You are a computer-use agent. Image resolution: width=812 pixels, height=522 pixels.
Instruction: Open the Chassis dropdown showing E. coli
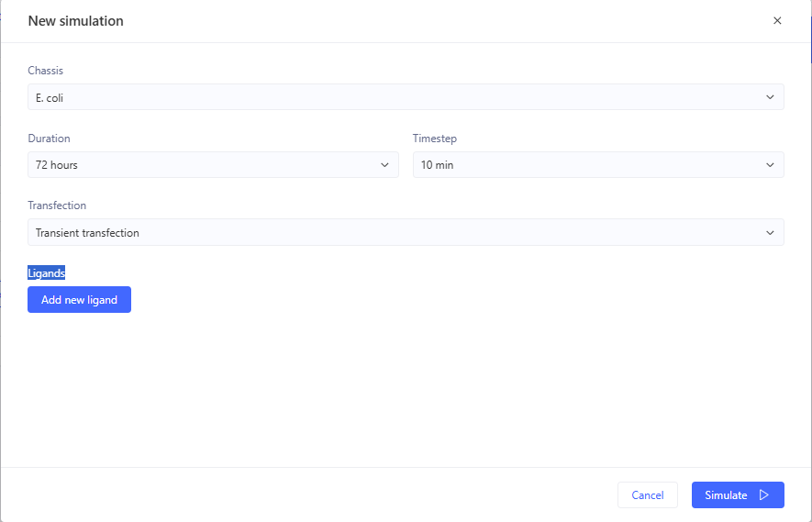[x=406, y=97]
